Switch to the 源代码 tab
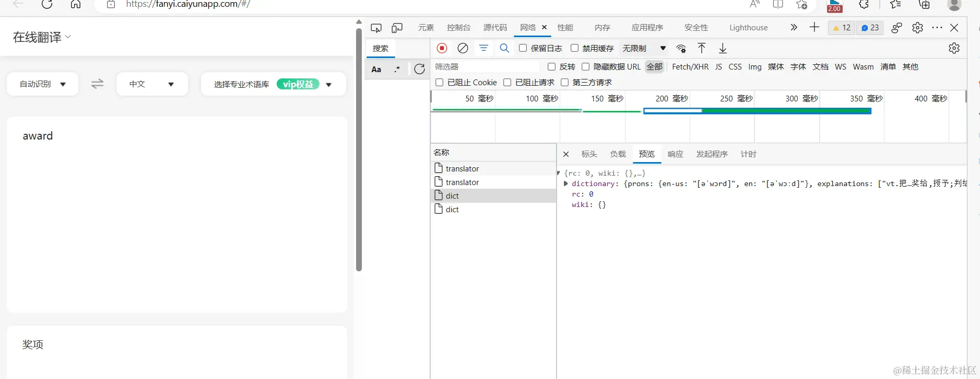The width and height of the screenshot is (980, 379). [x=495, y=28]
